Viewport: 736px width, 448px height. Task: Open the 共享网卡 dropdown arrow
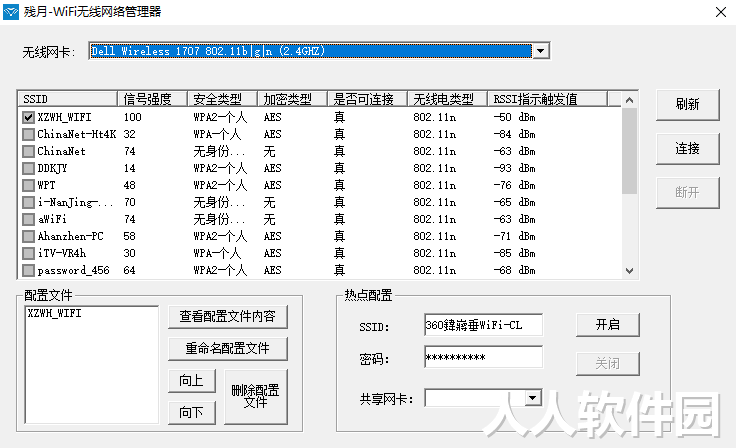click(x=532, y=398)
